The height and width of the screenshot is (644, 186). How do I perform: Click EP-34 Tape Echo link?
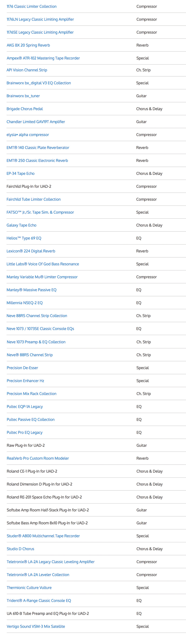click(20, 174)
